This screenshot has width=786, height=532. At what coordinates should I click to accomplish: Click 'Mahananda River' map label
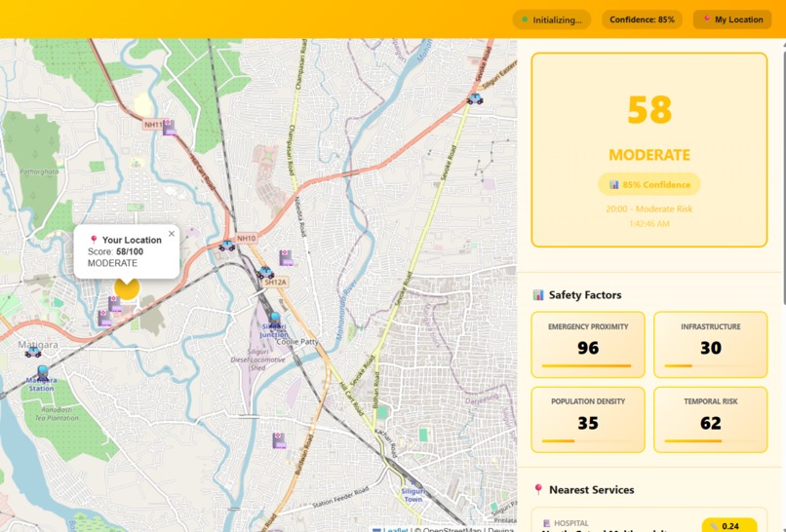click(x=344, y=310)
